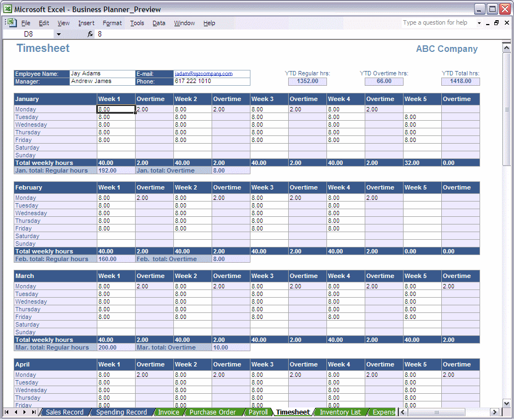The width and height of the screenshot is (514, 420).
Task: Open the Window menu
Action: (x=184, y=23)
